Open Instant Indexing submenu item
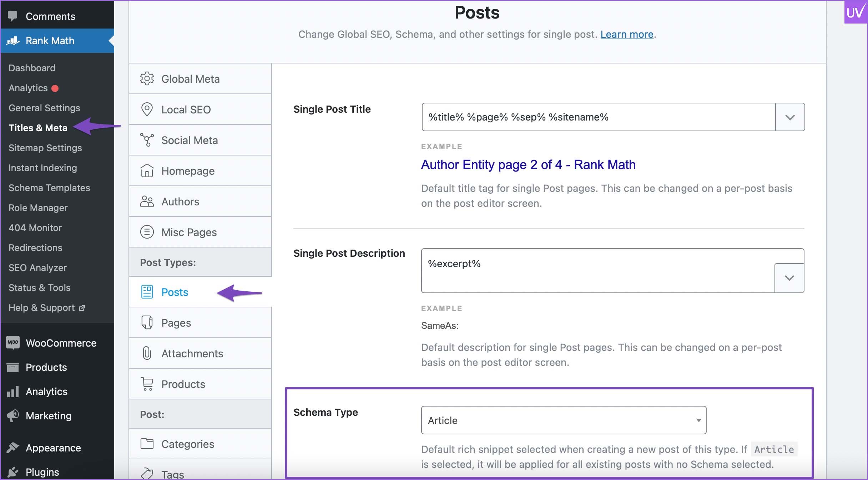868x480 pixels. tap(43, 168)
